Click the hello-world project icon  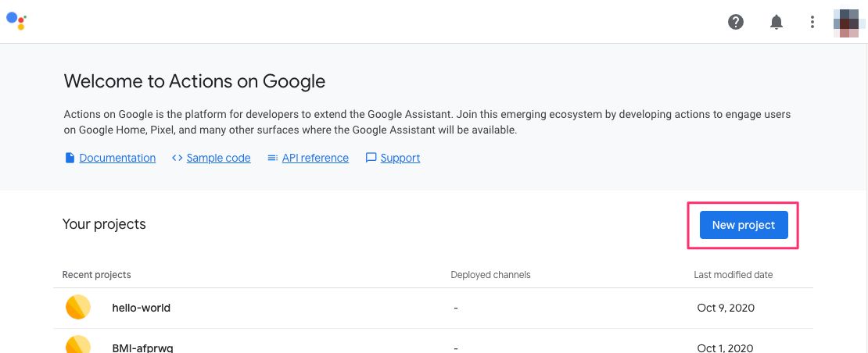78,307
